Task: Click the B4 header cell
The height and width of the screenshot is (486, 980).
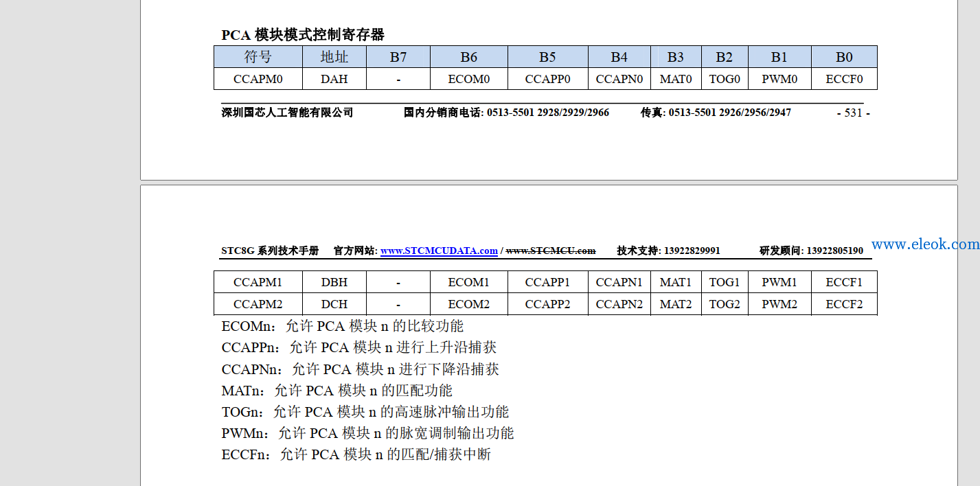Action: (619, 57)
